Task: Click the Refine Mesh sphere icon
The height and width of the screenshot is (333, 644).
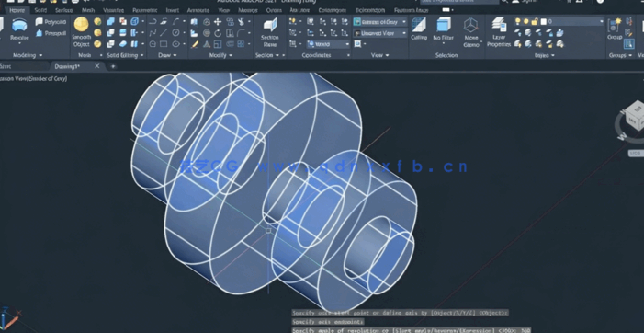Action: [97, 43]
